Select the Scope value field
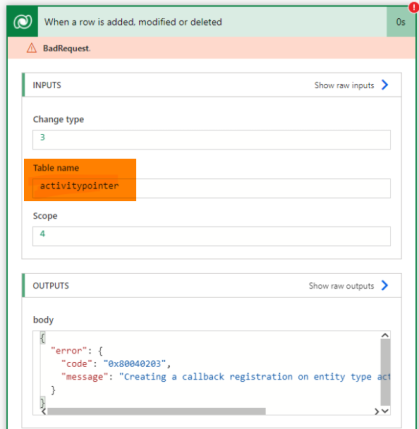The height and width of the screenshot is (429, 419). coord(211,236)
